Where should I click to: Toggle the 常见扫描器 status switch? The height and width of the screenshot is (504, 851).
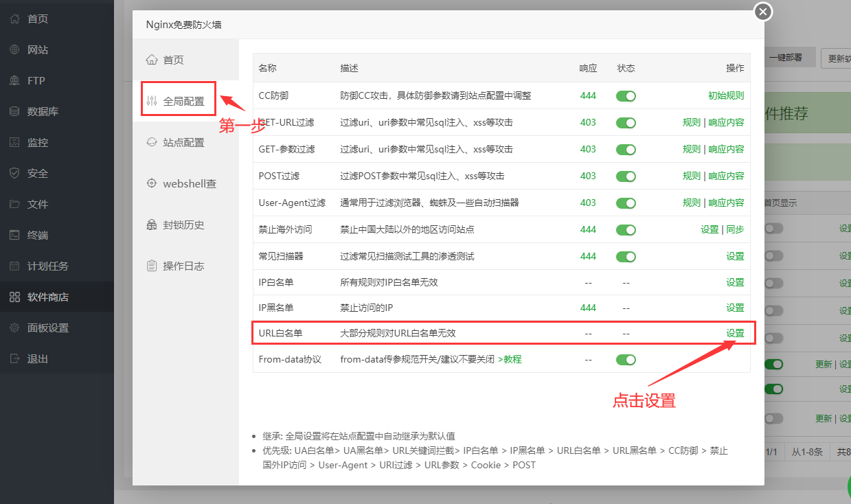[x=626, y=257]
